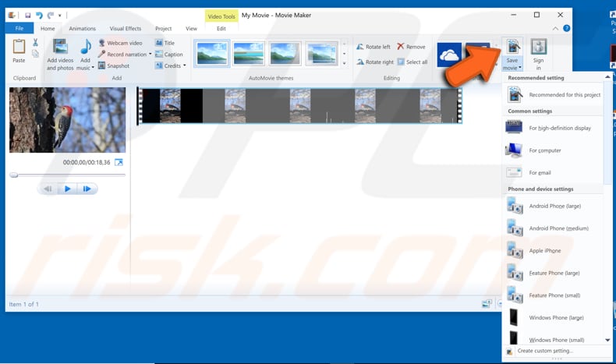The height and width of the screenshot is (364, 616).
Task: Expand the Record narration dropdown arrow
Action: pyautogui.click(x=150, y=55)
